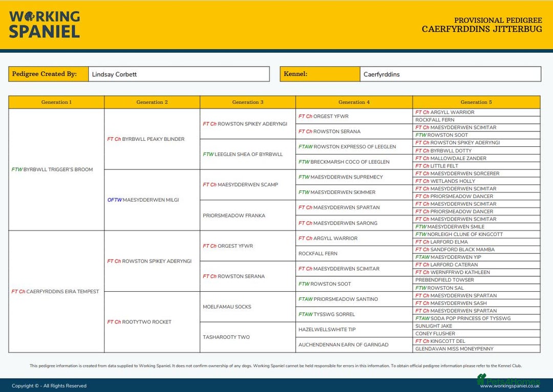This screenshot has width=553, height=392.
Task: Select 'FT Ch MAESYDDERWEN SARONG' cell
Action: pyautogui.click(x=354, y=223)
